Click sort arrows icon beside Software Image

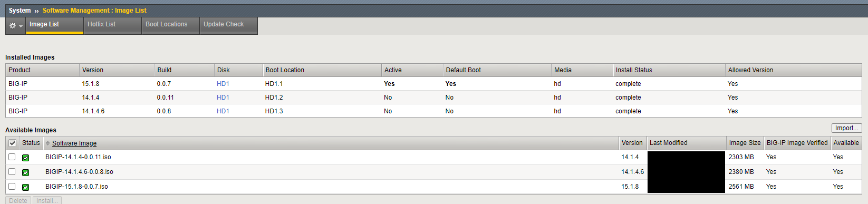pos(47,143)
